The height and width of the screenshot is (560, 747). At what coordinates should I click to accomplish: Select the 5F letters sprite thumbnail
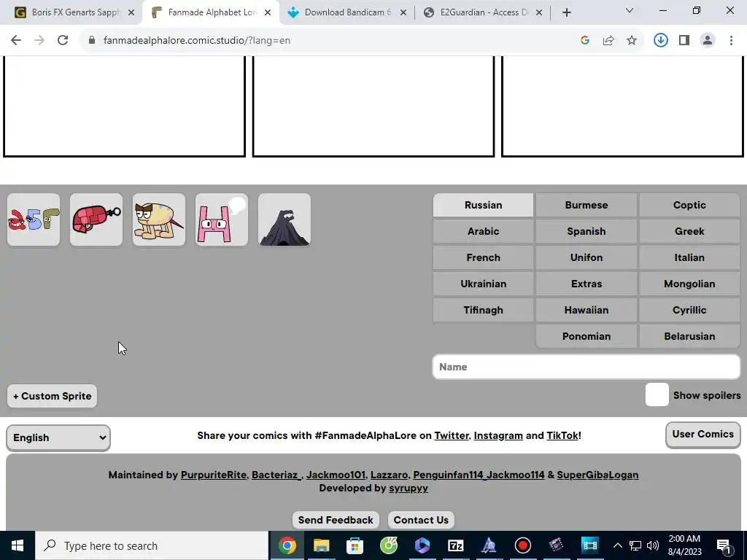[34, 219]
